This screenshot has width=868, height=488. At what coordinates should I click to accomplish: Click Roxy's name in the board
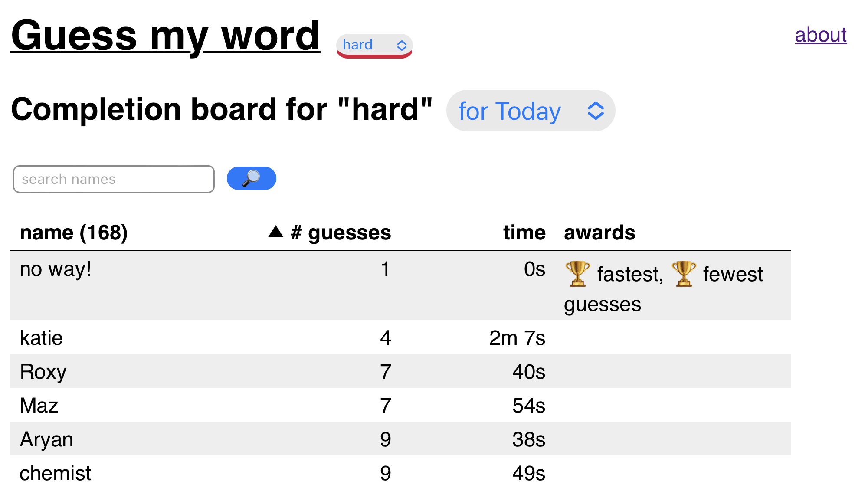[43, 372]
